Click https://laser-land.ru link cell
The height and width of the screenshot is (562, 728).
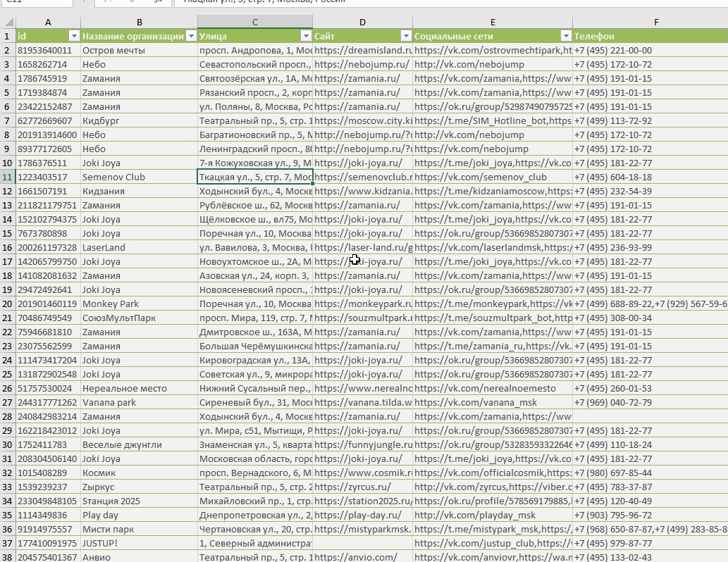click(363, 247)
